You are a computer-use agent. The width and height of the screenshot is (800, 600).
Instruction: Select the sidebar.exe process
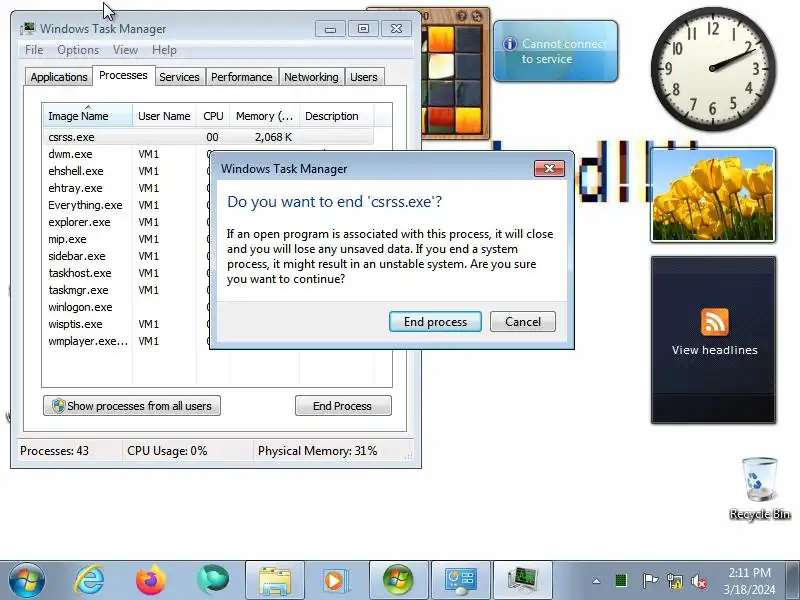pos(77,256)
